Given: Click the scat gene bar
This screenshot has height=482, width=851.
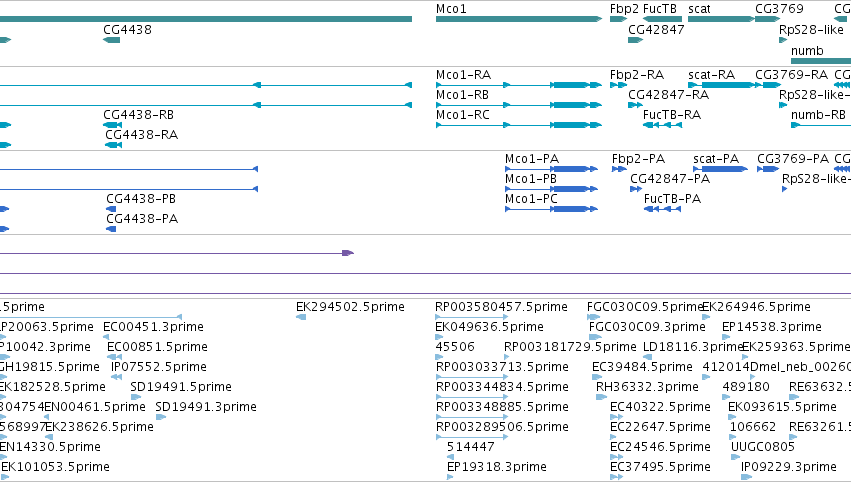Looking at the screenshot, I should 721,19.
